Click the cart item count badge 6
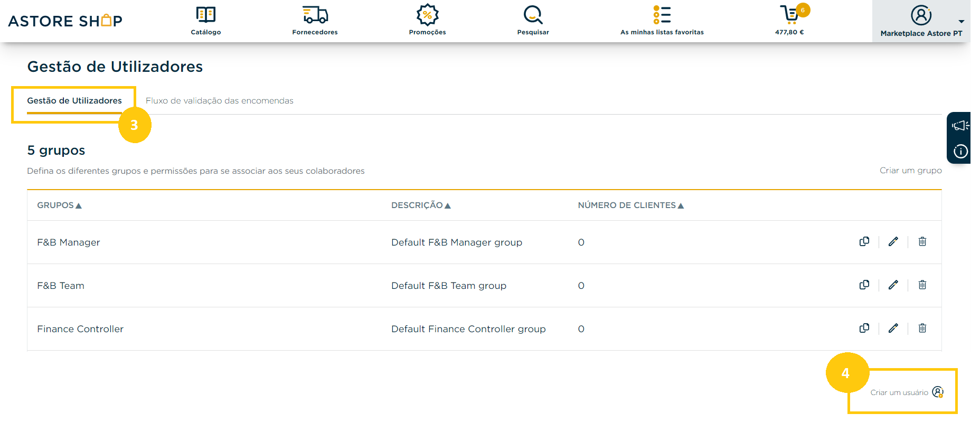Image resolution: width=980 pixels, height=432 pixels. pos(803,10)
